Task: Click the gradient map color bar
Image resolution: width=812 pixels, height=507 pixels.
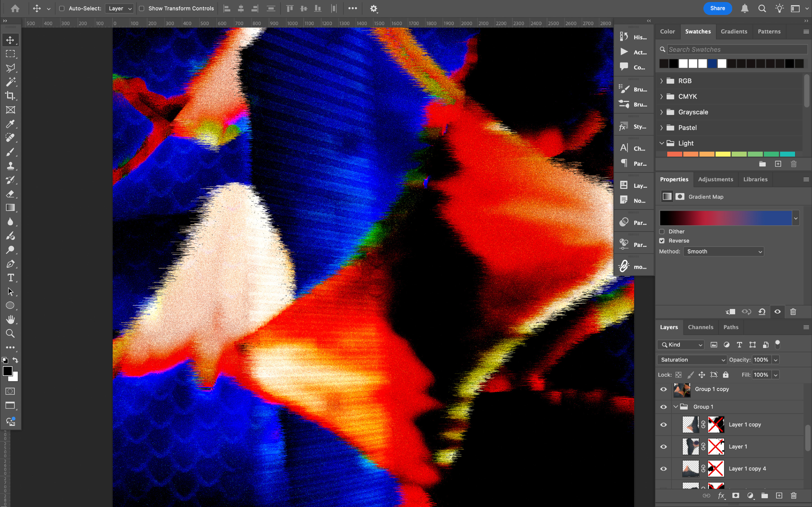Action: [725, 218]
